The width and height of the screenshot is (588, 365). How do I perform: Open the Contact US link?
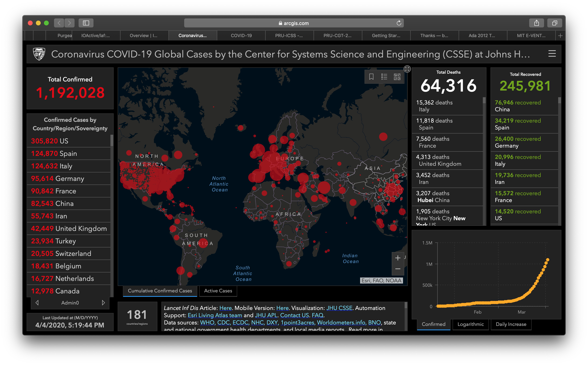(x=294, y=315)
